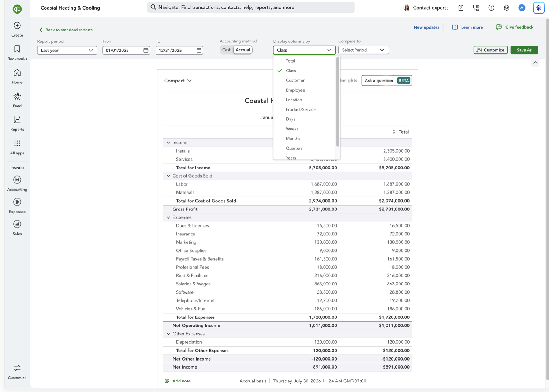Select Product/Service in columns dropdown list

coord(304,109)
